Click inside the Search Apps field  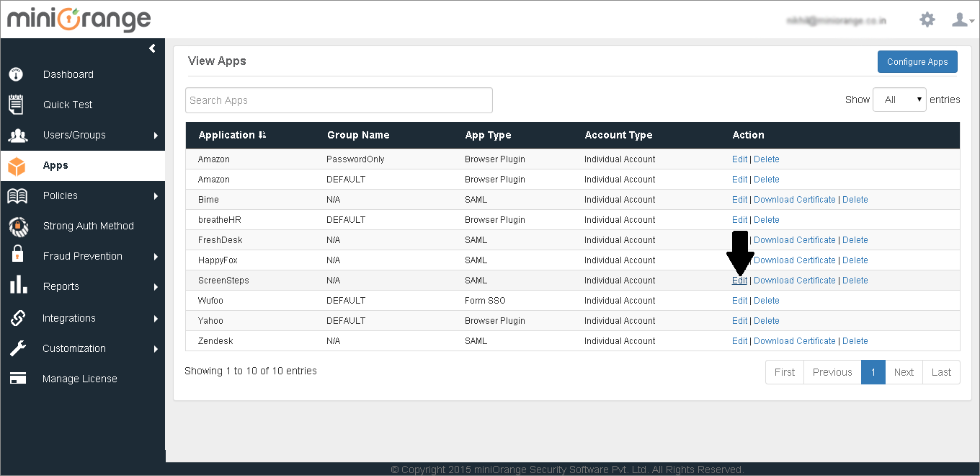pos(339,100)
